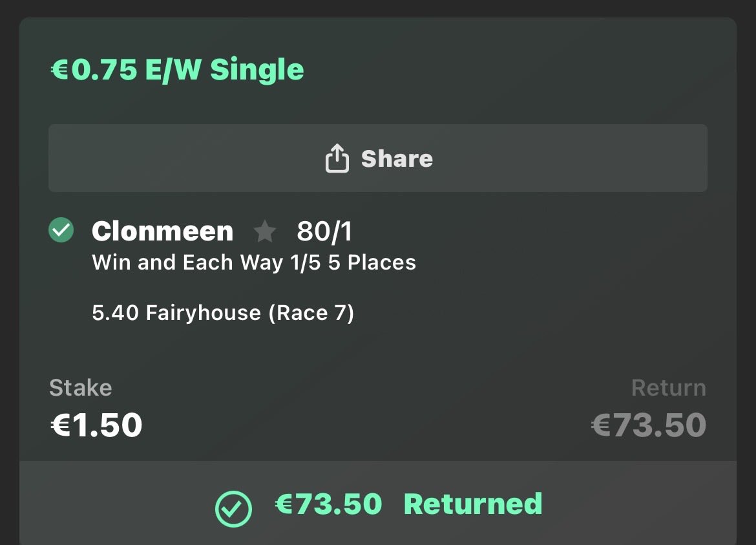Tap the share upload arrow icon
This screenshot has height=545, width=756.
(x=337, y=158)
